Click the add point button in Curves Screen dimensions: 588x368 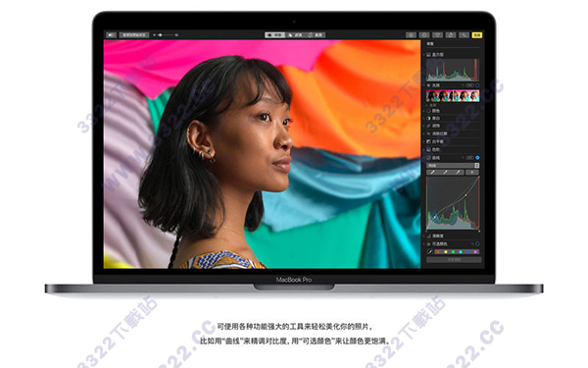click(x=472, y=173)
